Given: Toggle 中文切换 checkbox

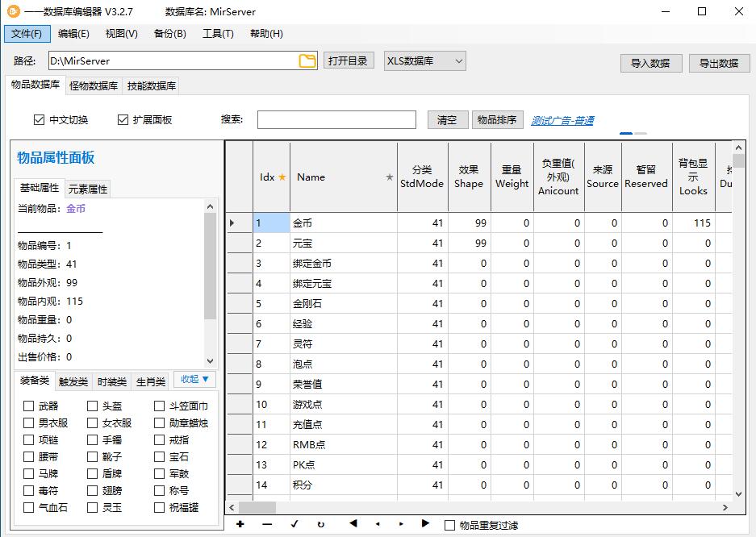Looking at the screenshot, I should click(x=39, y=119).
